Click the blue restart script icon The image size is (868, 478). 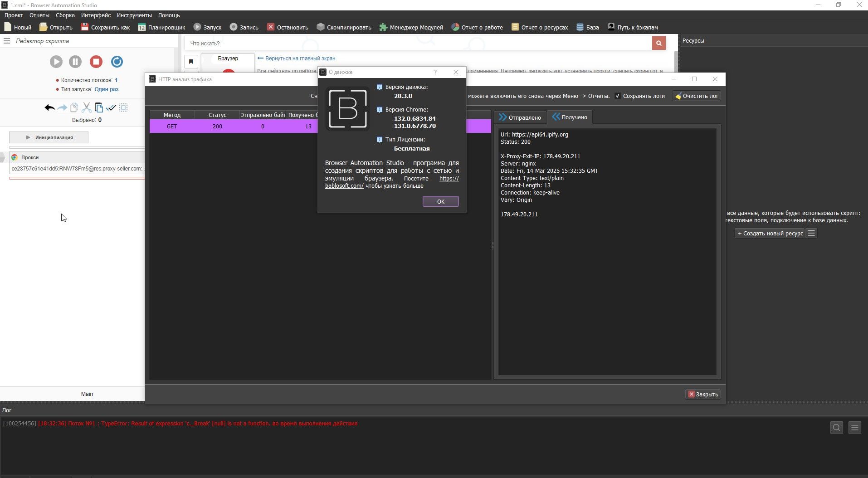pyautogui.click(x=117, y=62)
